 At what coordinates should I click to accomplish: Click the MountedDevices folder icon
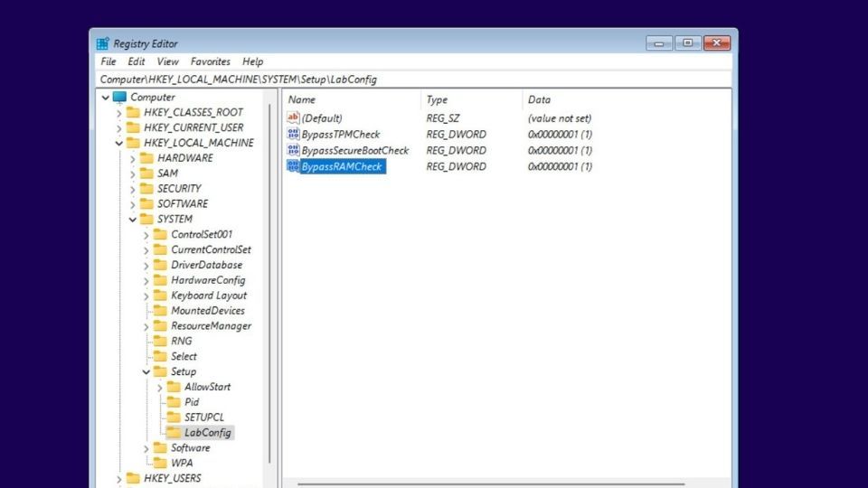160,311
